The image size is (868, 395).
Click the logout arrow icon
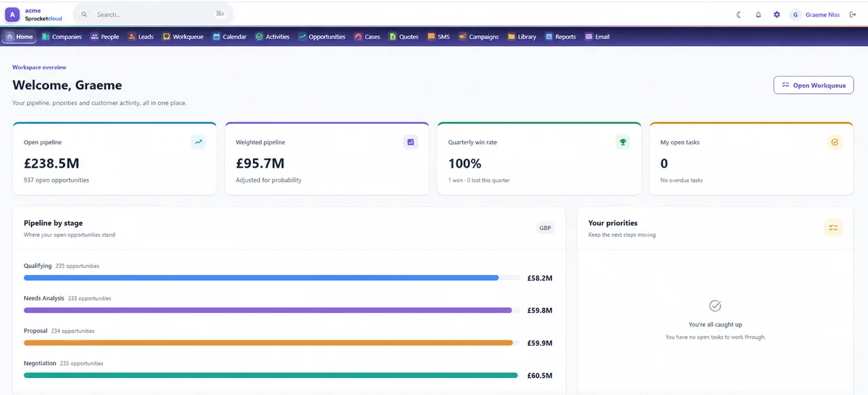(x=852, y=14)
